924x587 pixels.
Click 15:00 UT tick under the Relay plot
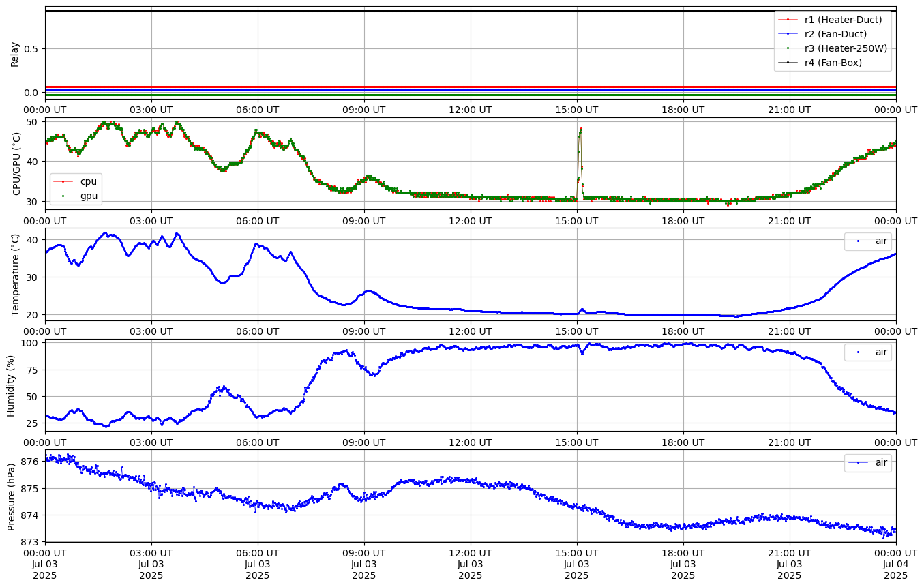pos(577,109)
